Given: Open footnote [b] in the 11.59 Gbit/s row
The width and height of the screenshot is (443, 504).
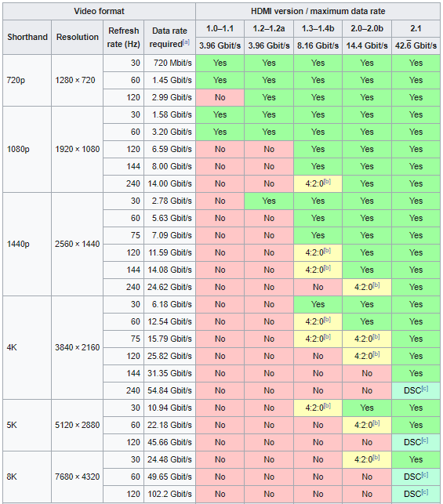Looking at the screenshot, I should [327, 251].
